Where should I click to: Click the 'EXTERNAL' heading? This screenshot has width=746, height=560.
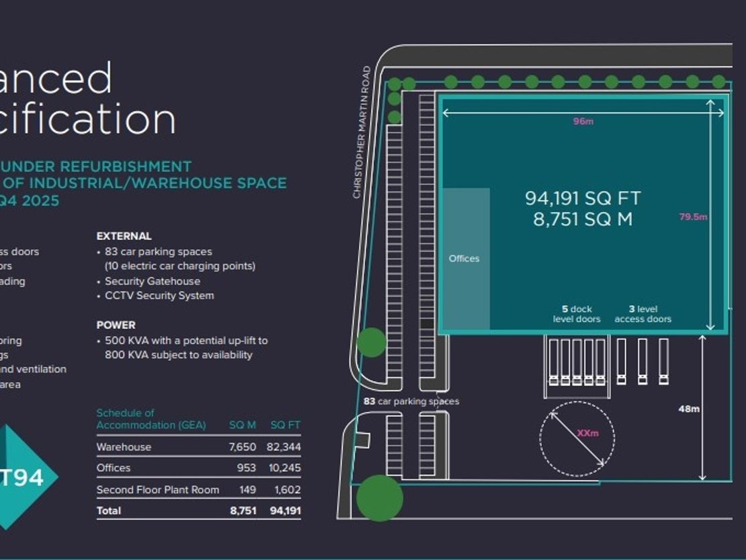pos(124,236)
